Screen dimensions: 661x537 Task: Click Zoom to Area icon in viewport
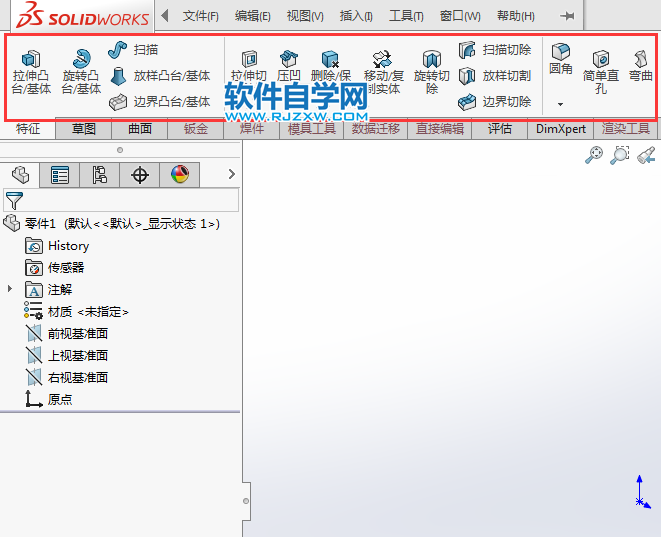(620, 155)
